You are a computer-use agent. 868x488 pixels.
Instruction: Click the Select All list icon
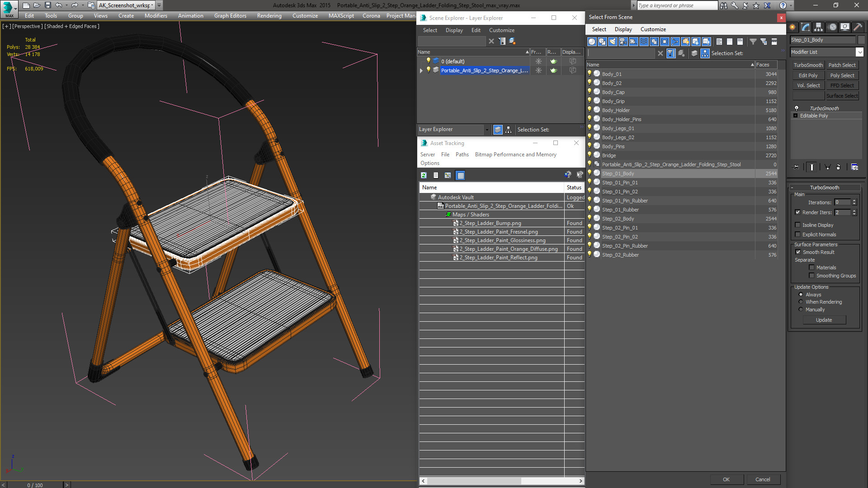[719, 42]
